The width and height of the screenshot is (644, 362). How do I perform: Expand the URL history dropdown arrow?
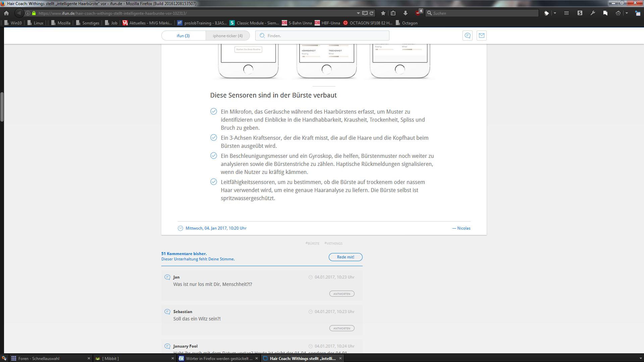click(358, 13)
